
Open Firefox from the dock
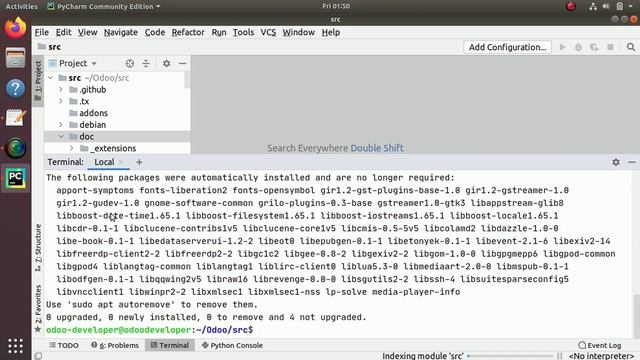click(16, 28)
